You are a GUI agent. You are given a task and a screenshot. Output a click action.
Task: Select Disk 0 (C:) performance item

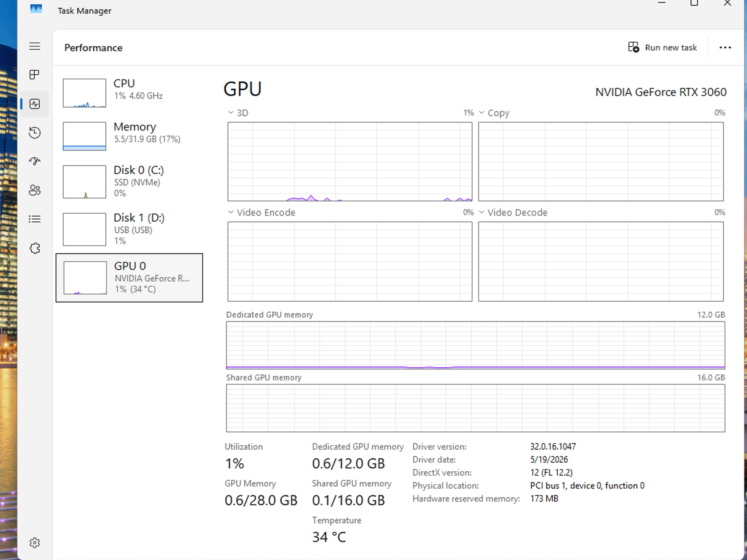click(x=129, y=182)
